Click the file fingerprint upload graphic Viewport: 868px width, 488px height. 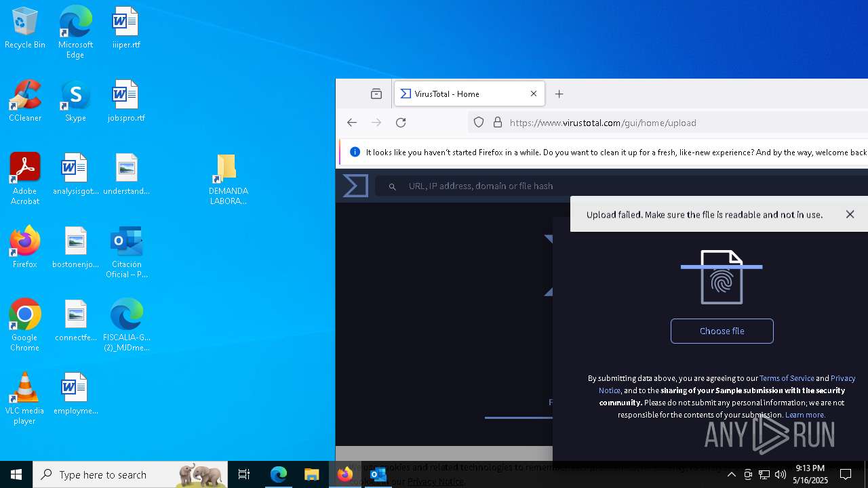tap(722, 277)
